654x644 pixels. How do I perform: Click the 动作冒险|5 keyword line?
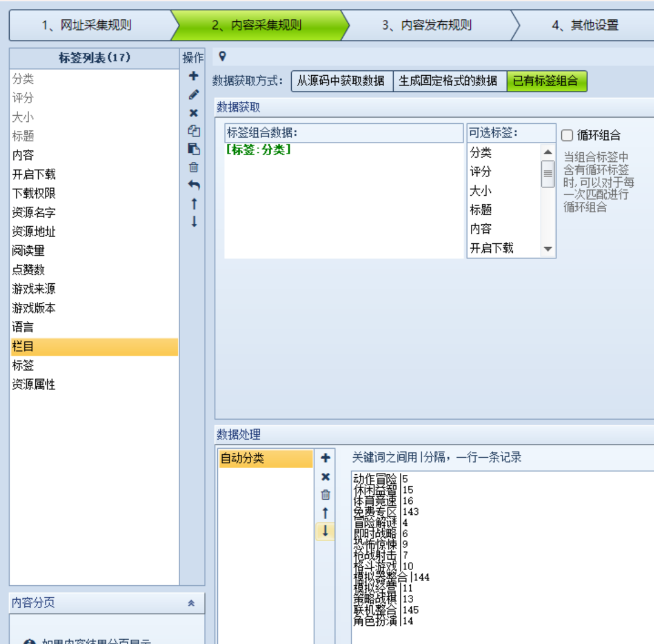point(380,478)
